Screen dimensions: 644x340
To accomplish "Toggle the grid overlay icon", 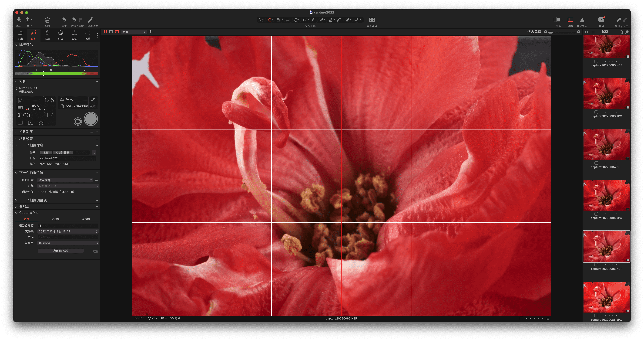I will tap(570, 20).
